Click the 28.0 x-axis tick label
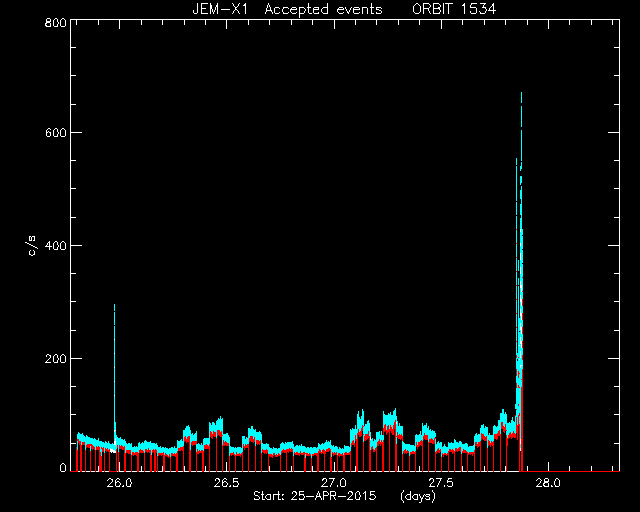Image resolution: width=640 pixels, height=512 pixels. click(x=548, y=483)
